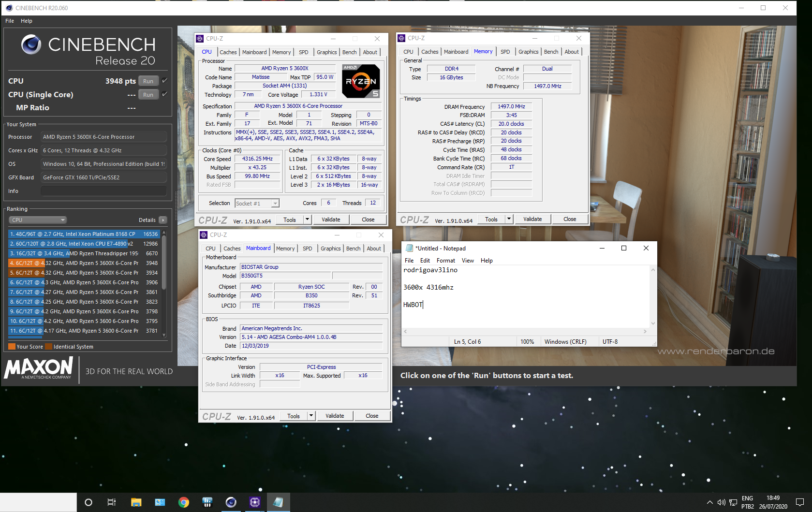Image resolution: width=812 pixels, height=512 pixels.
Task: Click the Threads value 12 in CPU-Z
Action: pos(373,203)
